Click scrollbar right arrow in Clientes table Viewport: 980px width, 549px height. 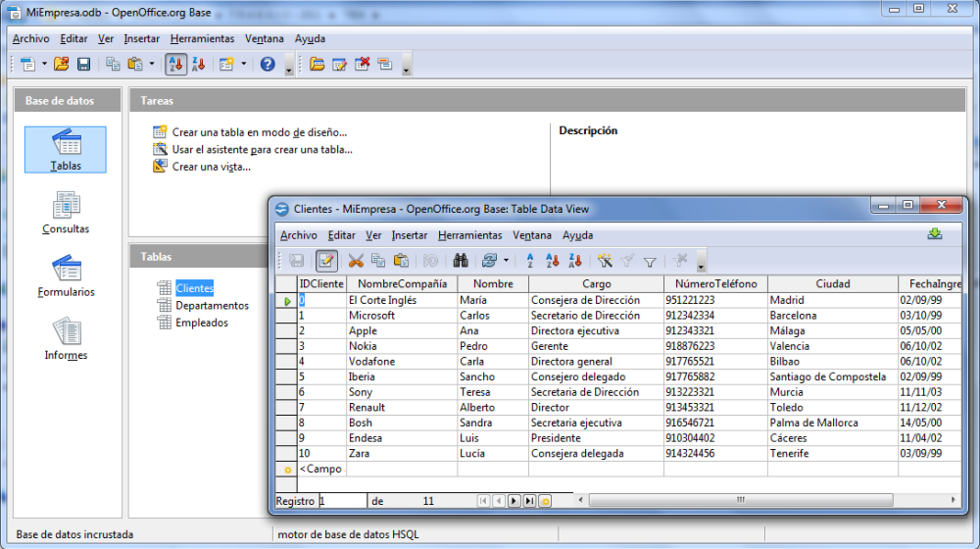pos(953,500)
